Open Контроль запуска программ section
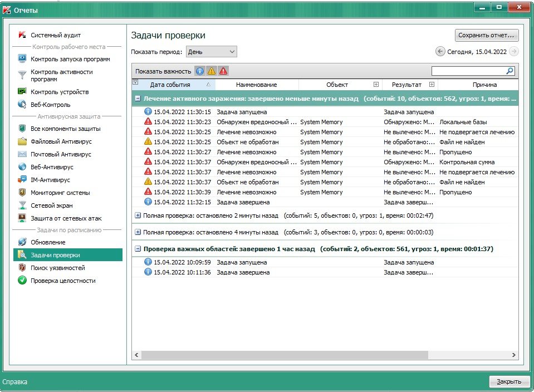Image resolution: width=534 pixels, height=392 pixels. tap(70, 59)
